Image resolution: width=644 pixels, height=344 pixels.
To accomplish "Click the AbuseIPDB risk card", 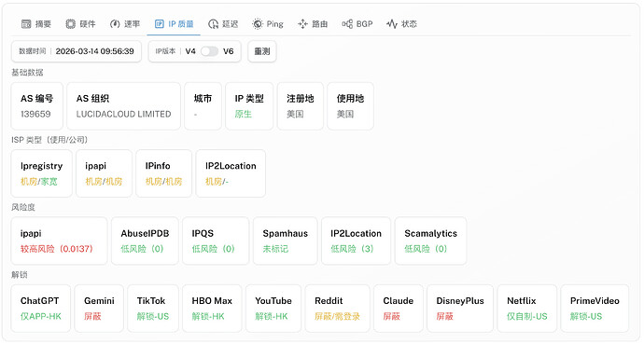I will tap(145, 241).
